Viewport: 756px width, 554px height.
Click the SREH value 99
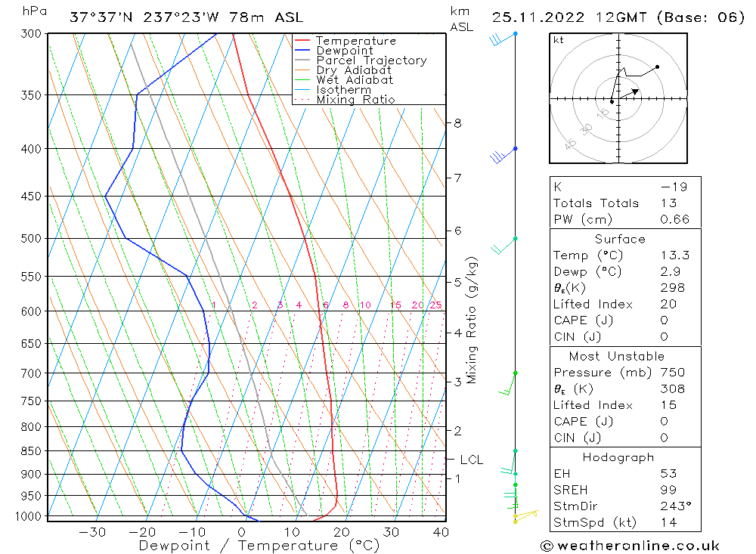tap(669, 490)
